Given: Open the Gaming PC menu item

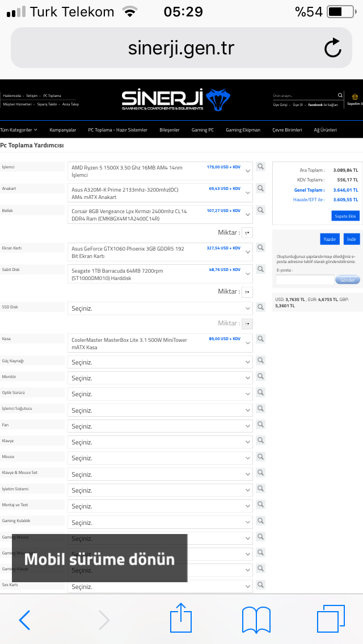Looking at the screenshot, I should tap(202, 130).
